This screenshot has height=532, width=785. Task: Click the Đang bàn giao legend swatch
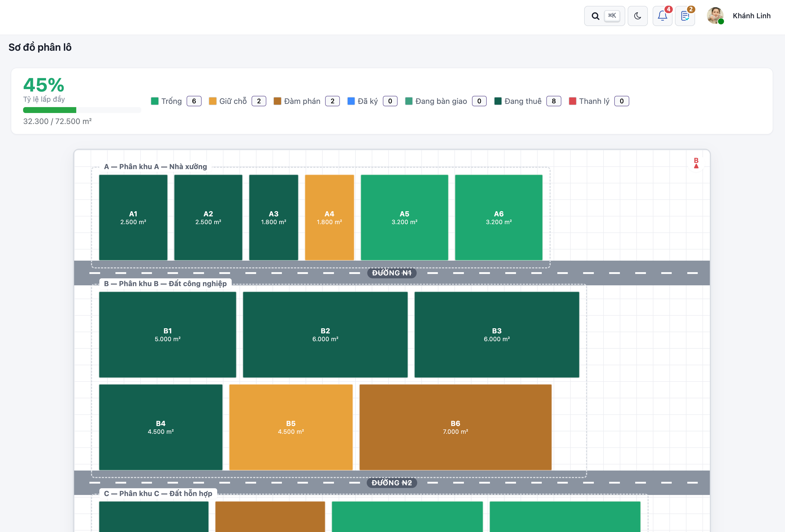coord(409,101)
